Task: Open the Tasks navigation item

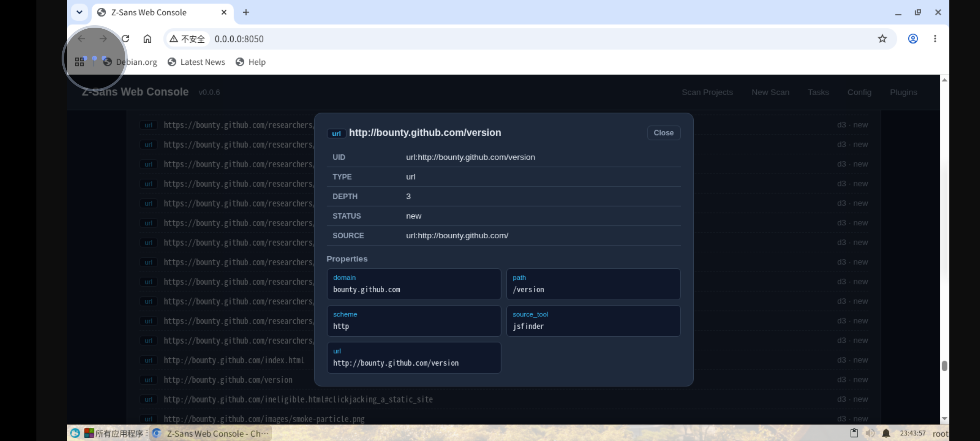Action: coord(818,92)
